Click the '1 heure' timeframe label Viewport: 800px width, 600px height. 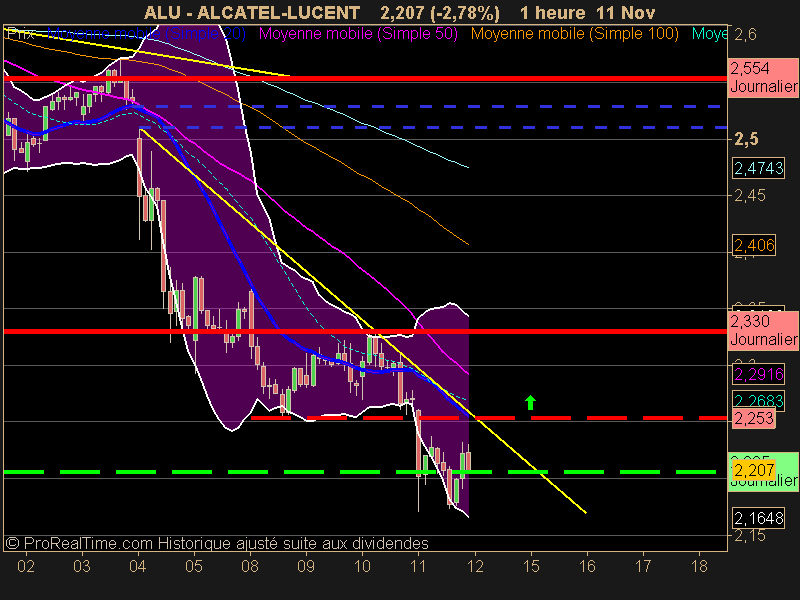click(553, 13)
